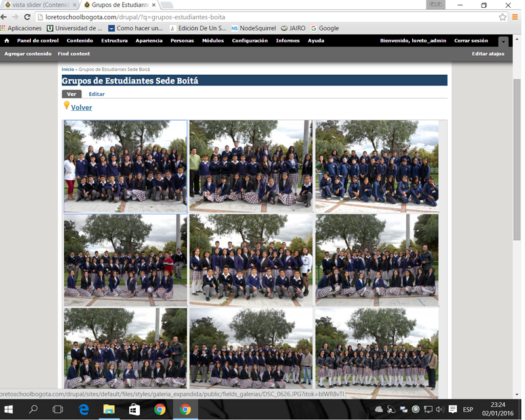The height and width of the screenshot is (420, 525).
Task: Open the first student group photo thumbnail
Action: 125,167
